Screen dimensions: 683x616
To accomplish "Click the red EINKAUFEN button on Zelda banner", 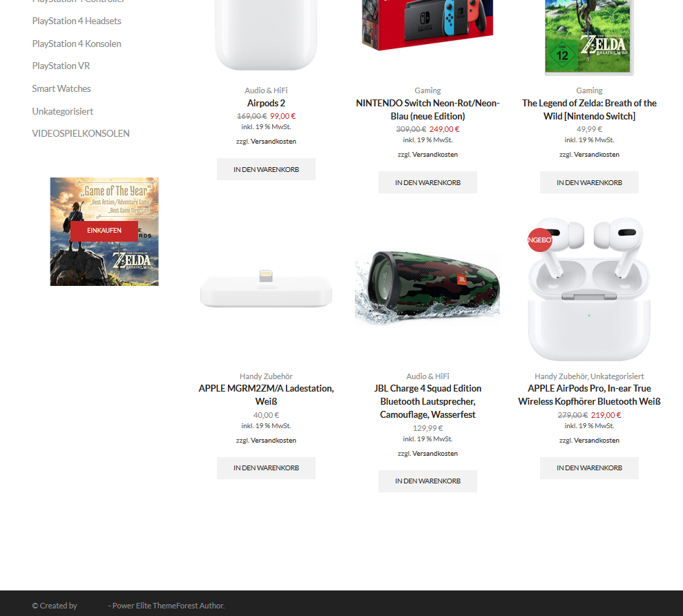I will 104,231.
